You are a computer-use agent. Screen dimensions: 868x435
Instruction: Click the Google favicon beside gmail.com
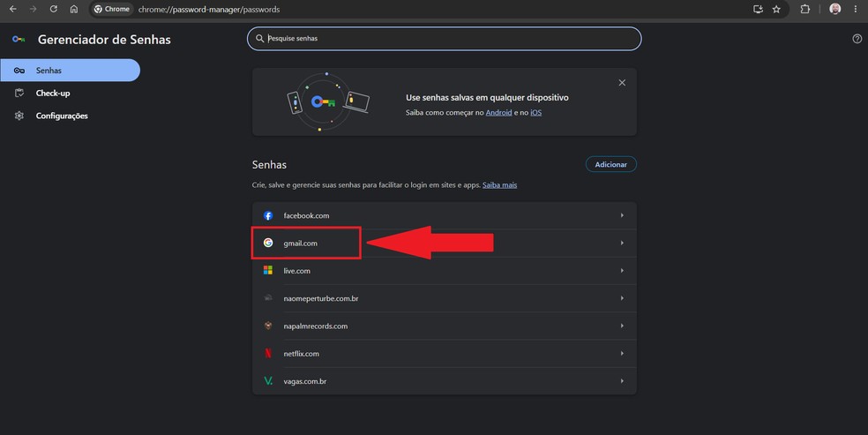tap(268, 243)
